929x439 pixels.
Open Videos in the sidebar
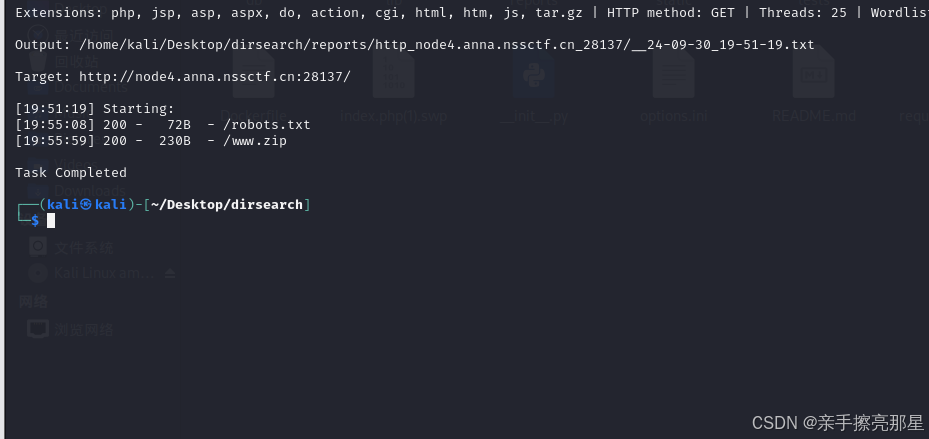pyautogui.click(x=76, y=164)
